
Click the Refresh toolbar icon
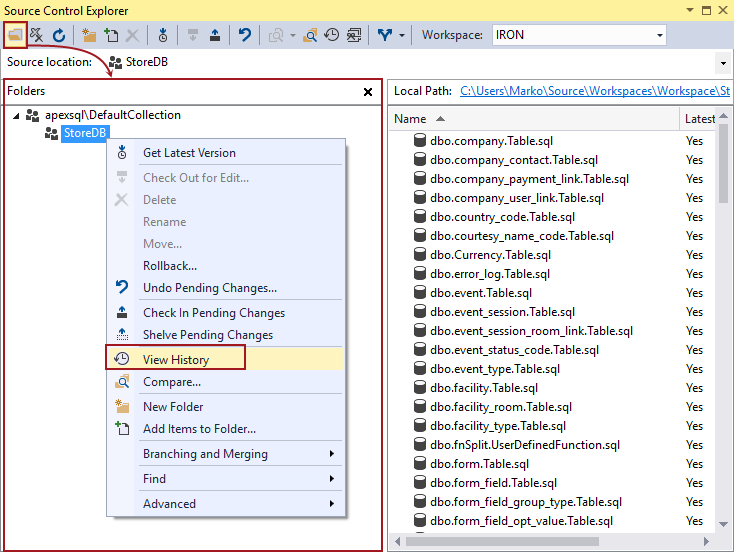(x=59, y=35)
